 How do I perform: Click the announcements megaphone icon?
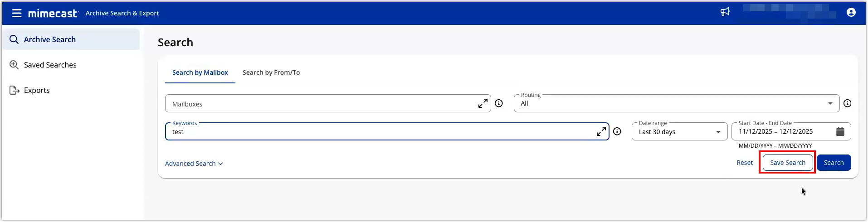point(725,12)
